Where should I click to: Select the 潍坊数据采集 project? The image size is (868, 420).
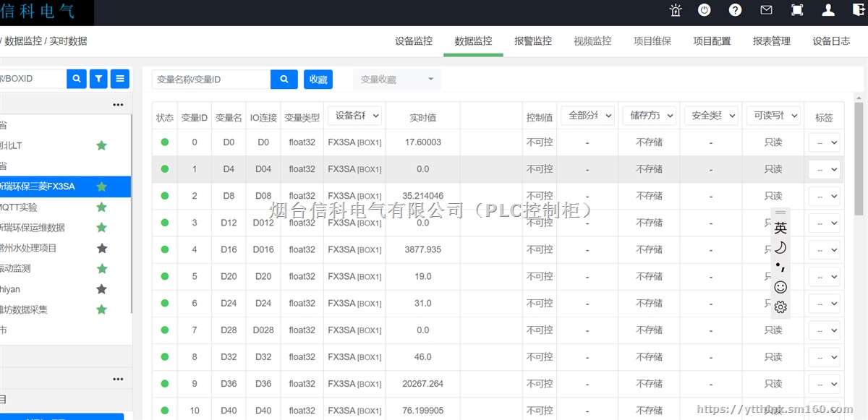24,309
